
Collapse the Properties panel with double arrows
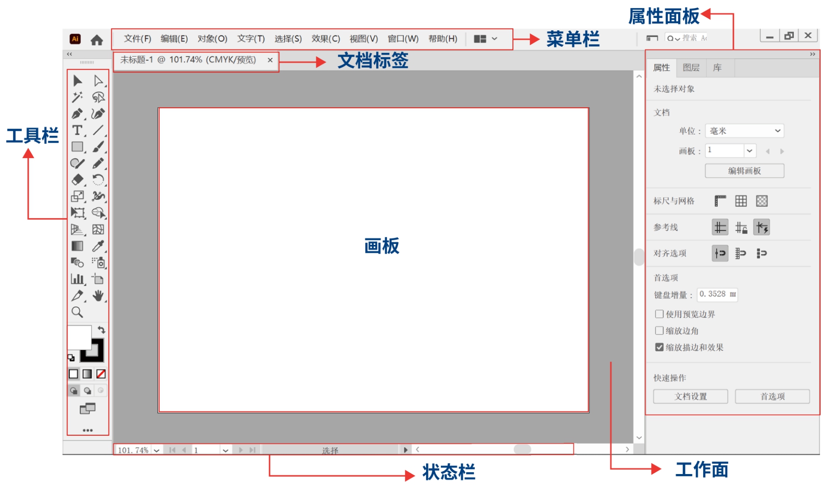pos(813,54)
